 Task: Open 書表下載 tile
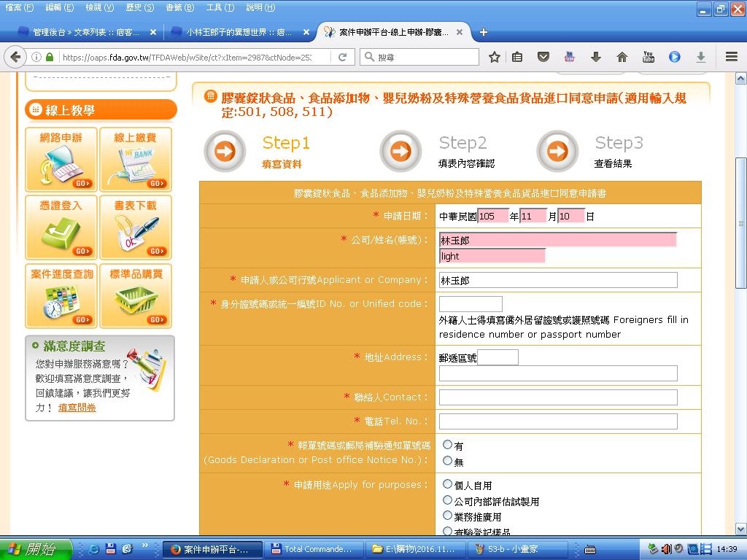[x=136, y=227]
